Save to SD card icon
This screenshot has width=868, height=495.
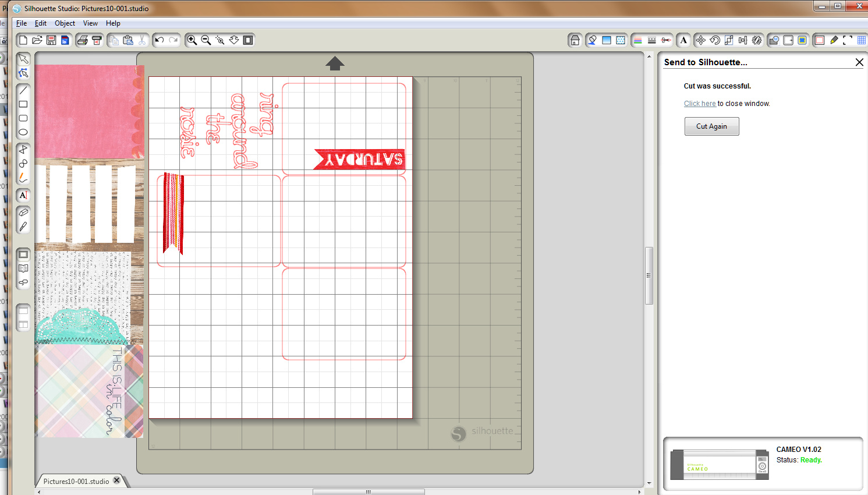click(x=65, y=40)
